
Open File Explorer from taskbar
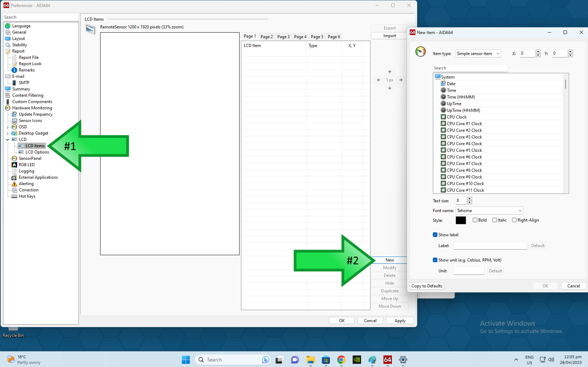[x=310, y=360]
